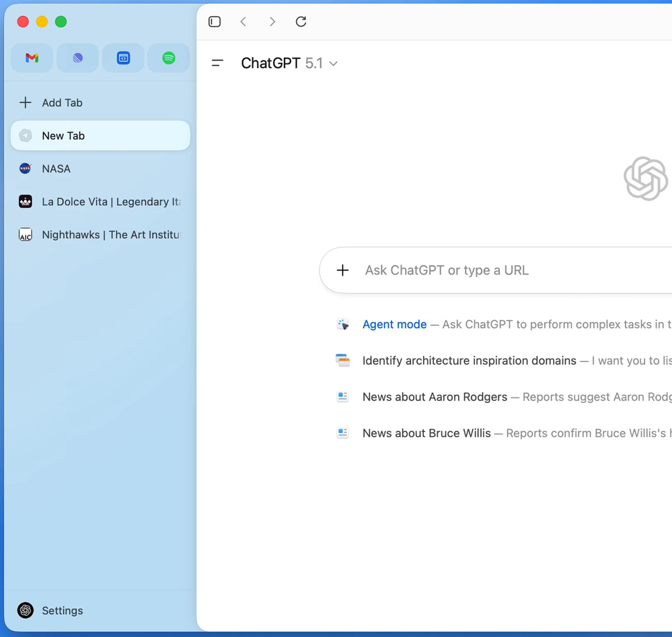Click the blue code window pinned icon
The width and height of the screenshot is (672, 637).
tap(123, 59)
